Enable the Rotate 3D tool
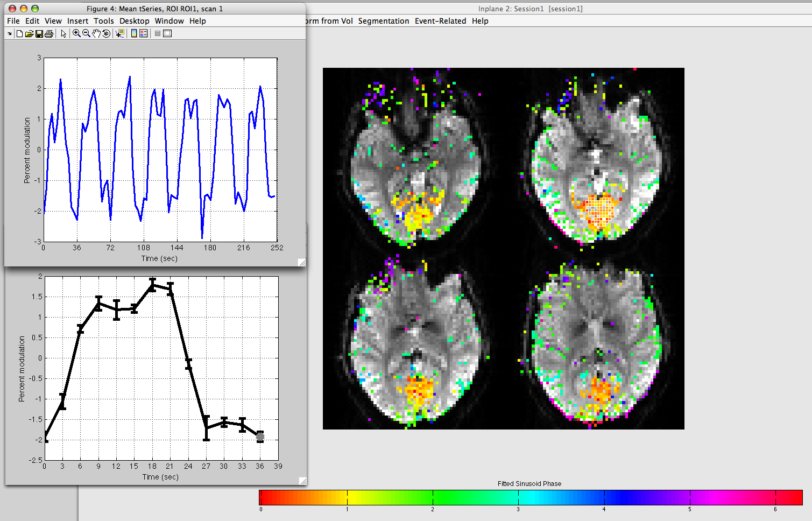The height and width of the screenshot is (521, 812). pos(107,33)
